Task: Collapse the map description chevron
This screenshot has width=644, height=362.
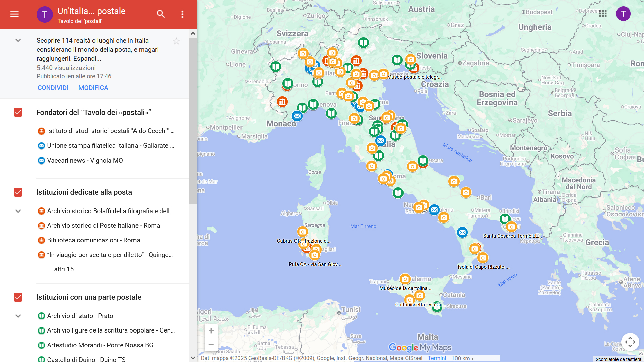Action: click(18, 40)
